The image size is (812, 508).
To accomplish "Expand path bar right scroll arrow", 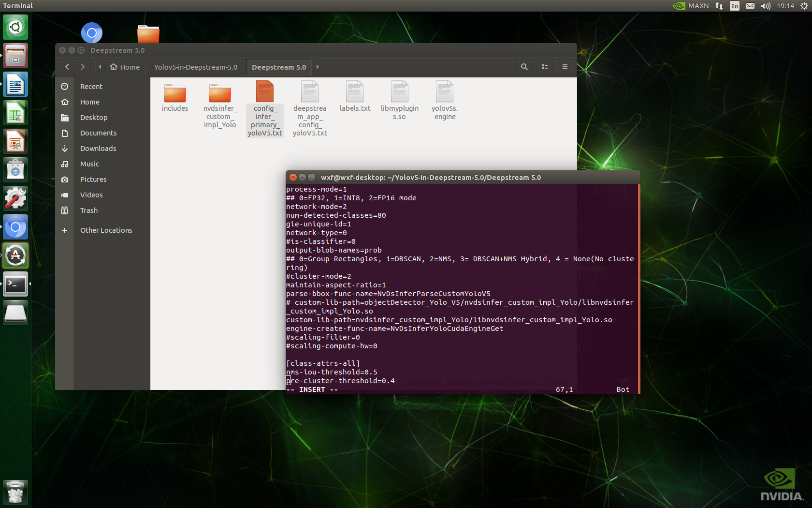I will pyautogui.click(x=318, y=67).
